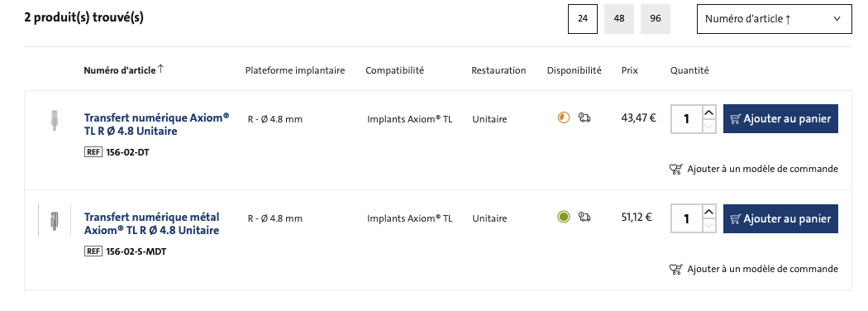Click sort arrow next to Numéro d'article header
The image size is (868, 311).
pyautogui.click(x=160, y=69)
